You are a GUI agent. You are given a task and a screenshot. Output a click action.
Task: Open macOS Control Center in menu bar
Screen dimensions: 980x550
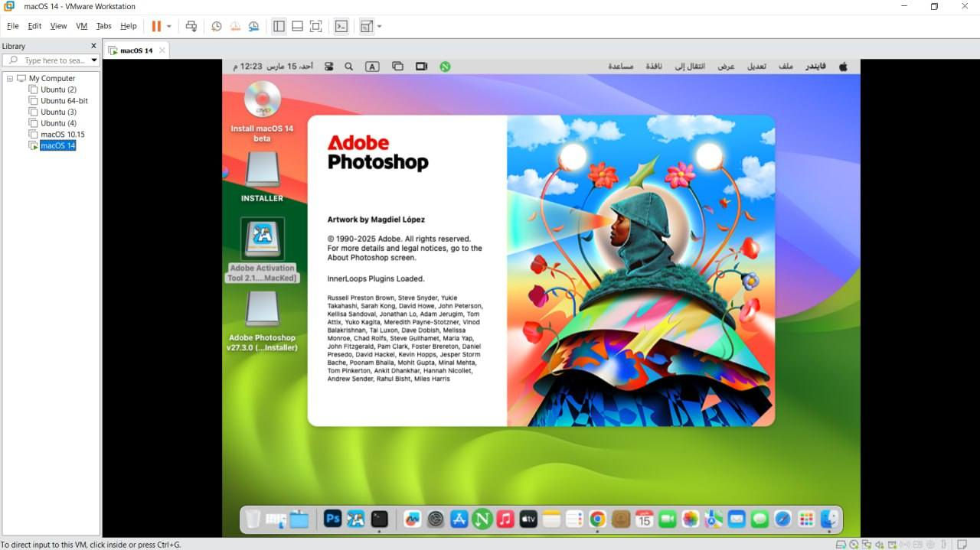pyautogui.click(x=329, y=67)
